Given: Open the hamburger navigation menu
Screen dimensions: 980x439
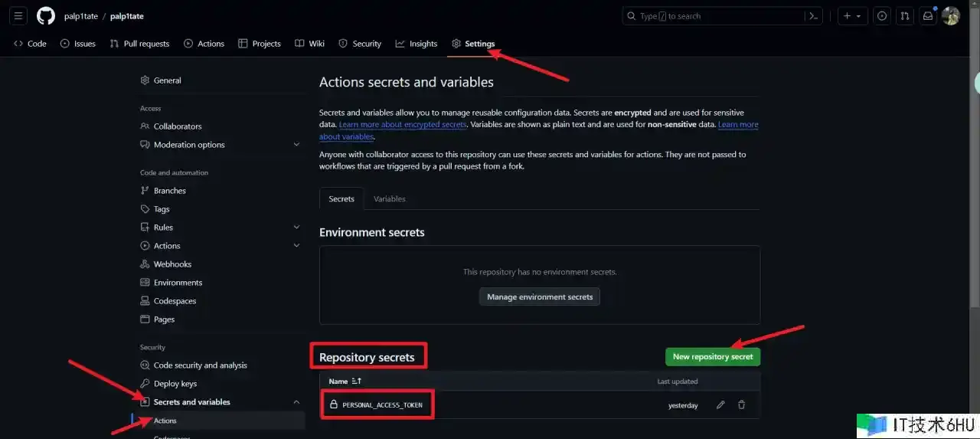Looking at the screenshot, I should (x=19, y=16).
